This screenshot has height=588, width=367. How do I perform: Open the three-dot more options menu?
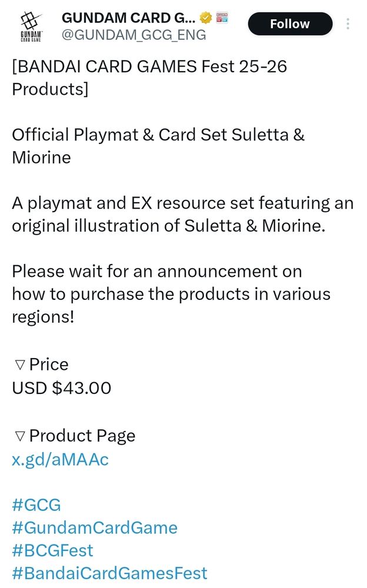(348, 24)
